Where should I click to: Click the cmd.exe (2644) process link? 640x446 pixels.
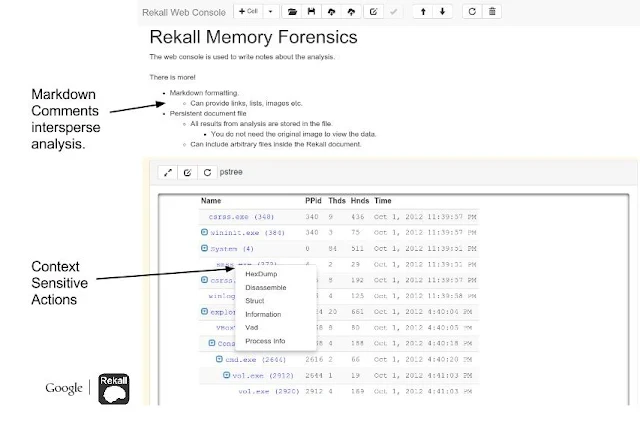[x=256, y=359]
